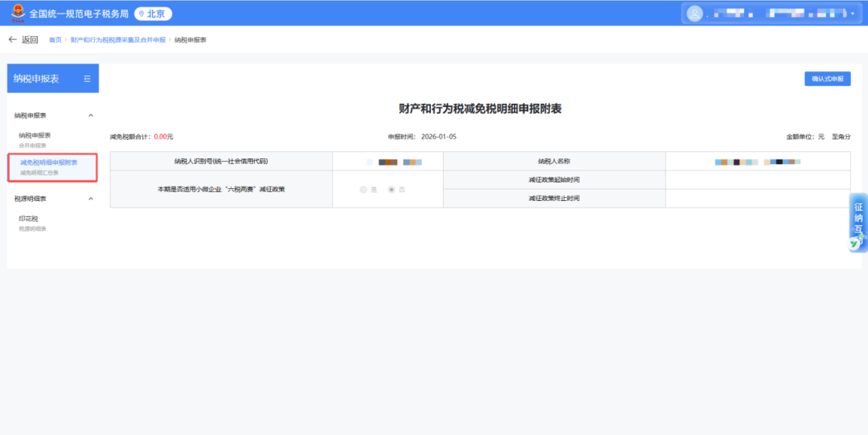
Task: Collapse the 纳税申报表 sidebar group
Action: (x=90, y=116)
